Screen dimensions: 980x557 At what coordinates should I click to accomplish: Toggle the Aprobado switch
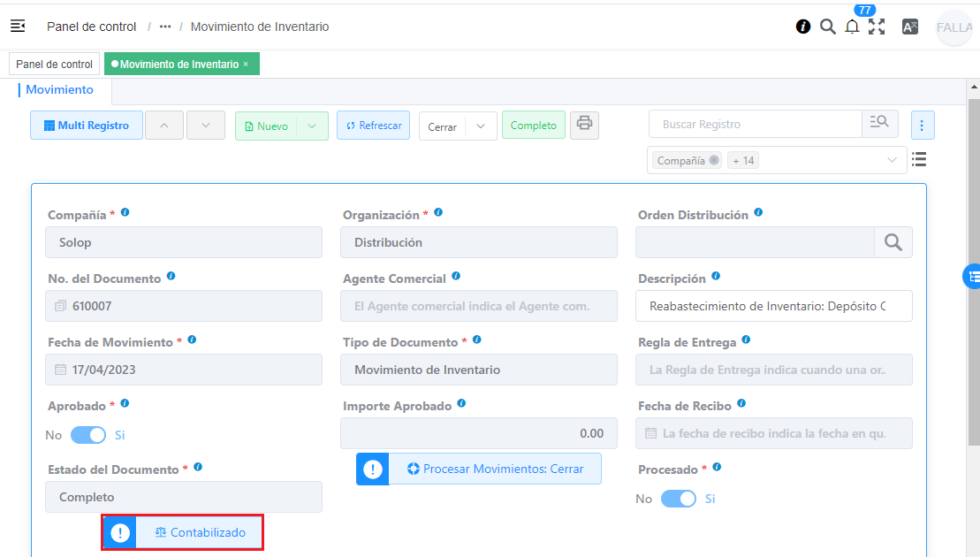pos(88,435)
